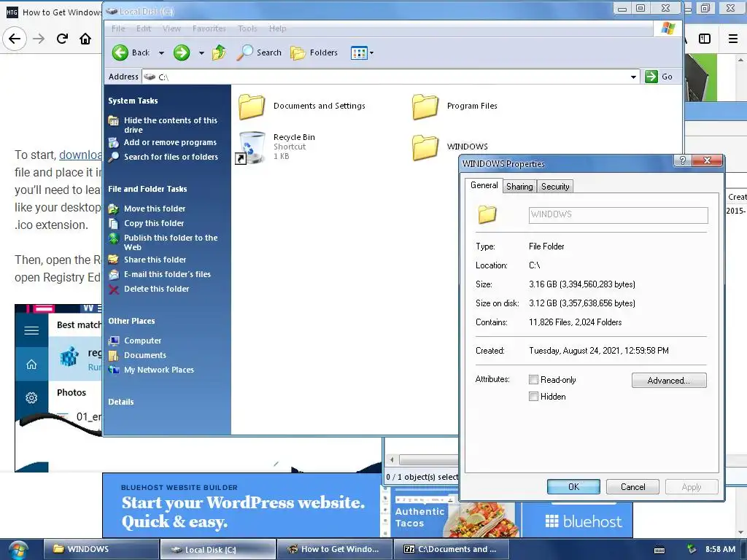This screenshot has height=560, width=747.
Task: Click browser home icon
Action: click(x=85, y=39)
